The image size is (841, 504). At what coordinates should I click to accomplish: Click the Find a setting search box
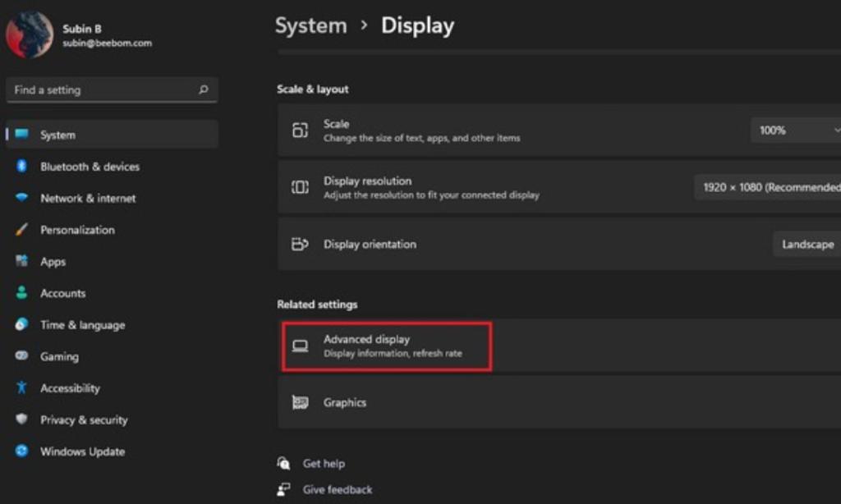(112, 89)
